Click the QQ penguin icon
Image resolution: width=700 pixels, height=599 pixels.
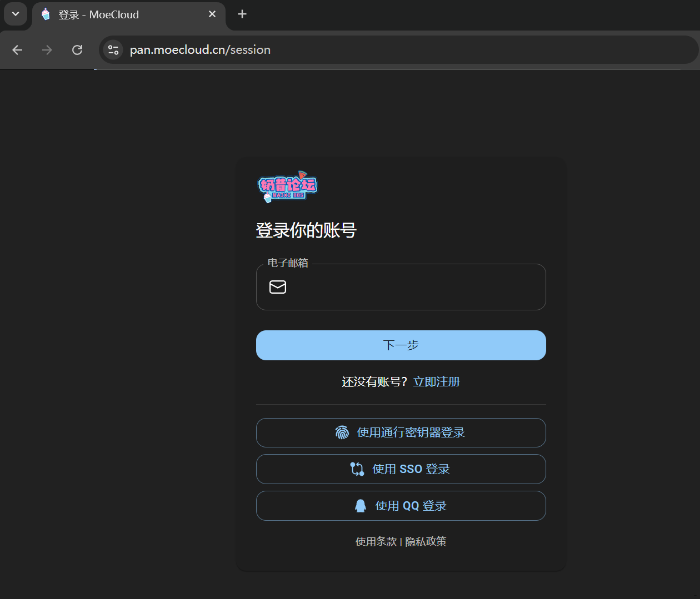pyautogui.click(x=361, y=506)
